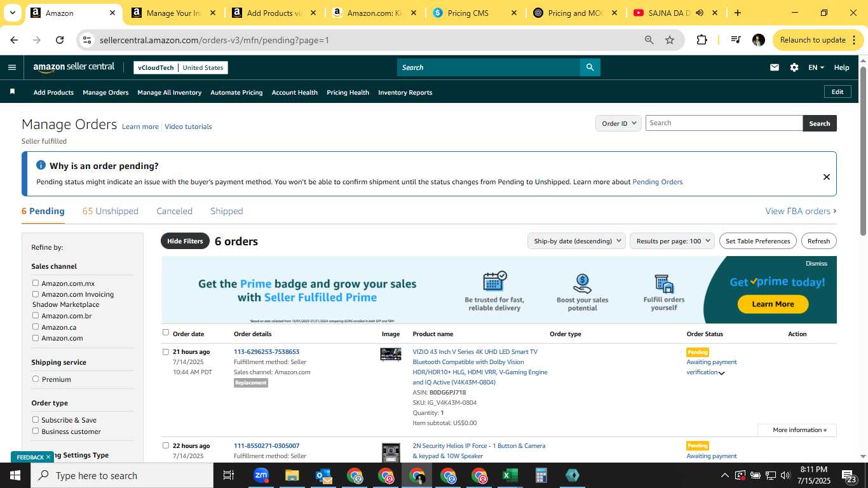Screen dimensions: 868x488
Task: Select order 113-6296253-7538653 checkbox
Action: [x=166, y=351]
